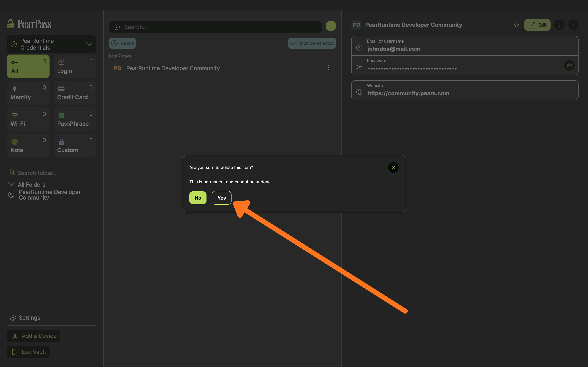Expand the PearRuntime Credentials vault dropdown
This screenshot has height=367, width=588.
(89, 44)
